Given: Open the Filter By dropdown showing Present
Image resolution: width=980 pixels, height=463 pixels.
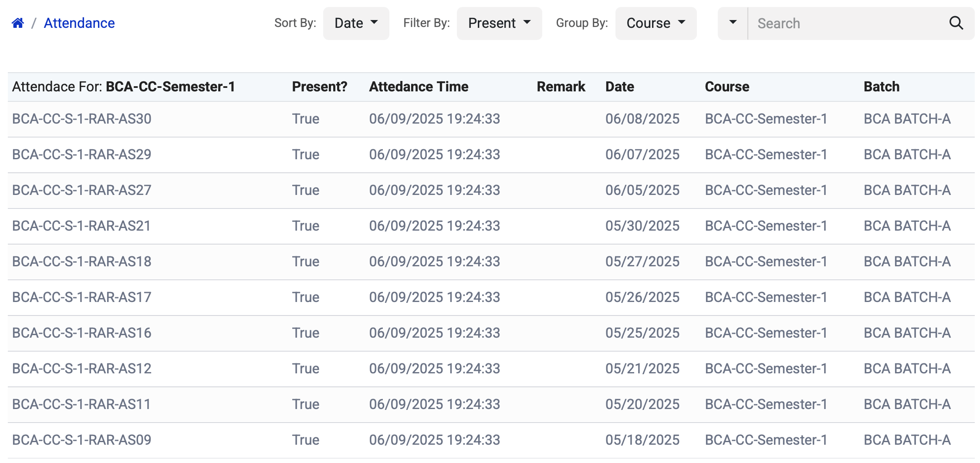Looking at the screenshot, I should [x=499, y=23].
